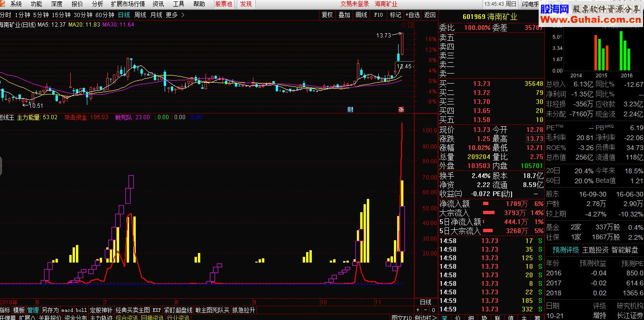Open the 综合资讯 bottom tab

128,317
